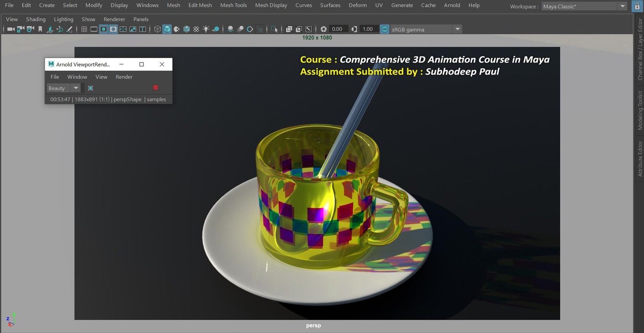
Task: Toggle the Shadows icon
Action: click(216, 29)
